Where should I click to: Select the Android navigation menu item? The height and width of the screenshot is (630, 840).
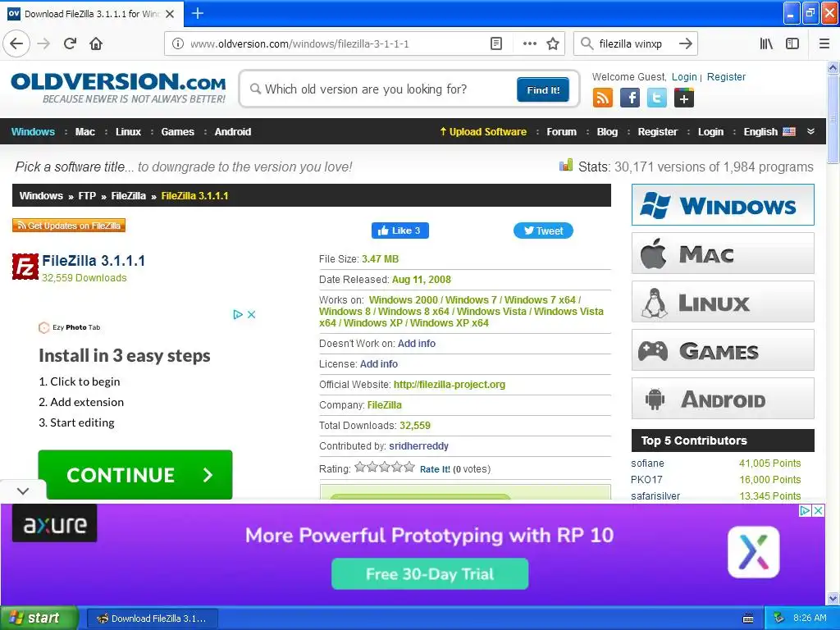[x=232, y=132]
